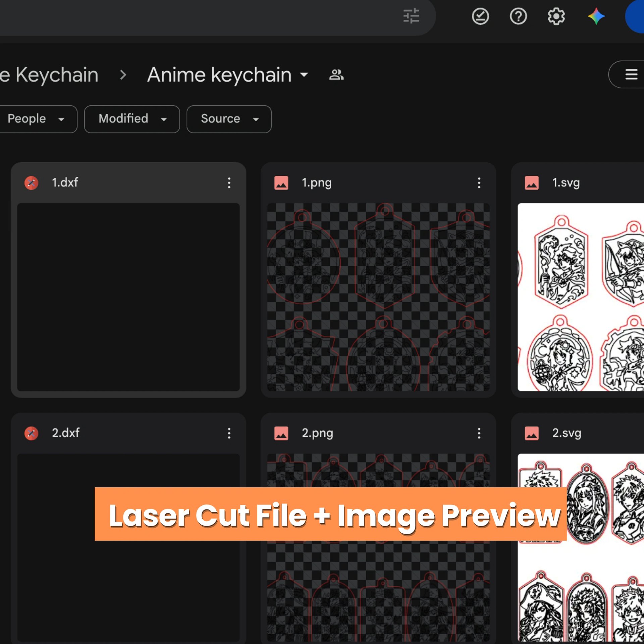Select the 1.dxf file name
Image resolution: width=644 pixels, height=644 pixels.
point(65,182)
